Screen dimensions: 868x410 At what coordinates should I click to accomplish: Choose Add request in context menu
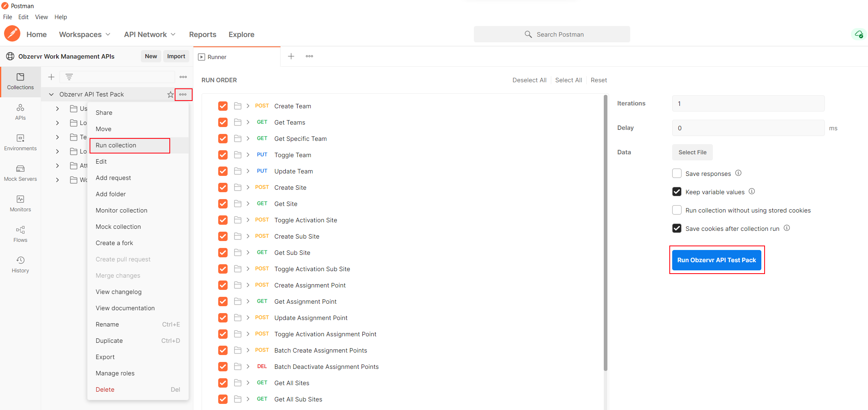click(138, 178)
